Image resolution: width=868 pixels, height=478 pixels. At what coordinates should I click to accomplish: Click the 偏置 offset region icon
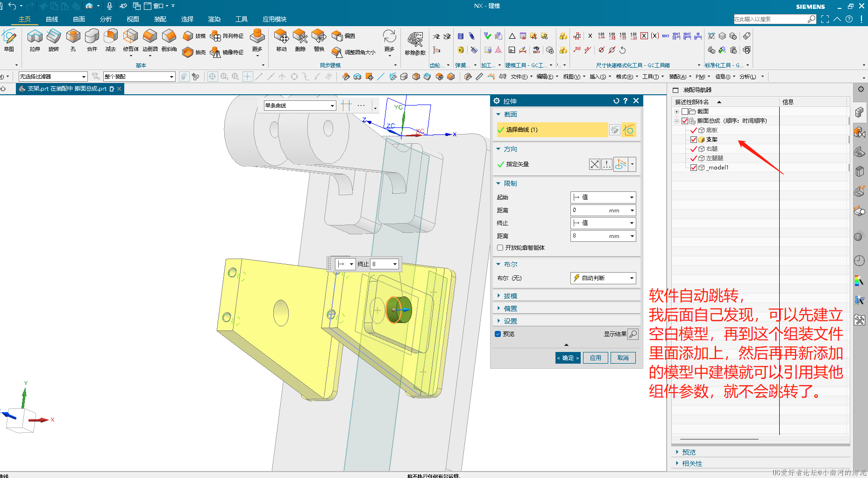pos(344,36)
